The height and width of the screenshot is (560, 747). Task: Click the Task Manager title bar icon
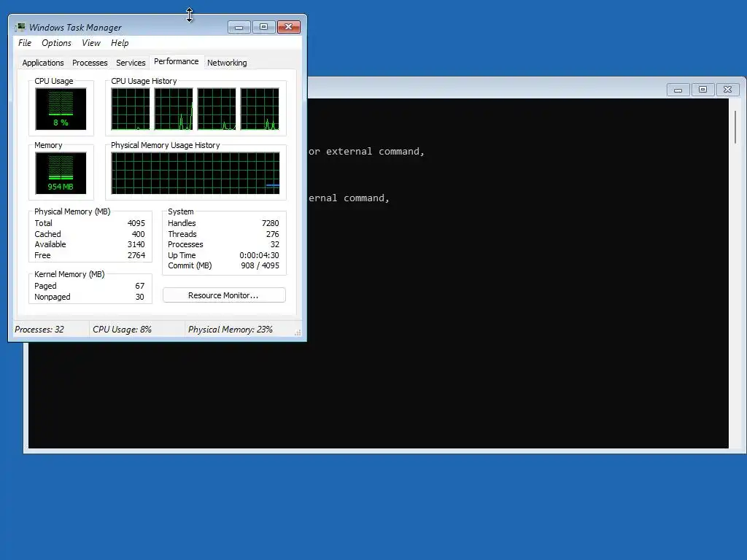point(20,27)
